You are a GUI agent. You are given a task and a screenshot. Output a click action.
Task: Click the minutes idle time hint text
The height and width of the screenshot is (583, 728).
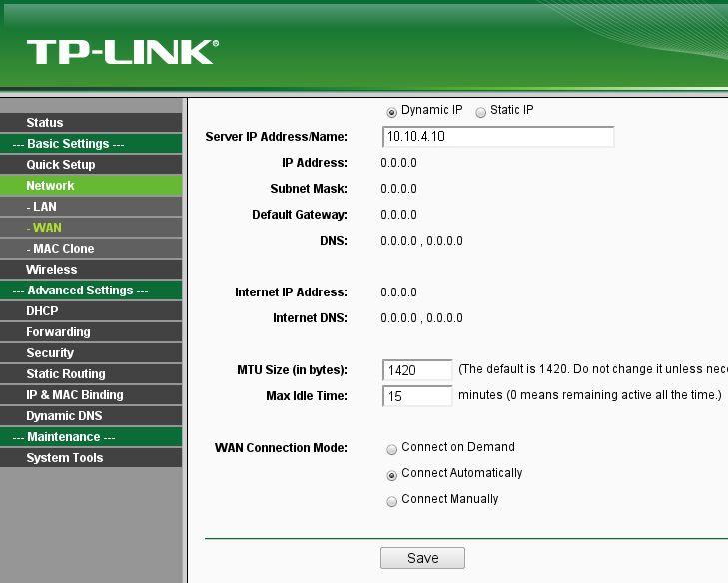point(590,395)
